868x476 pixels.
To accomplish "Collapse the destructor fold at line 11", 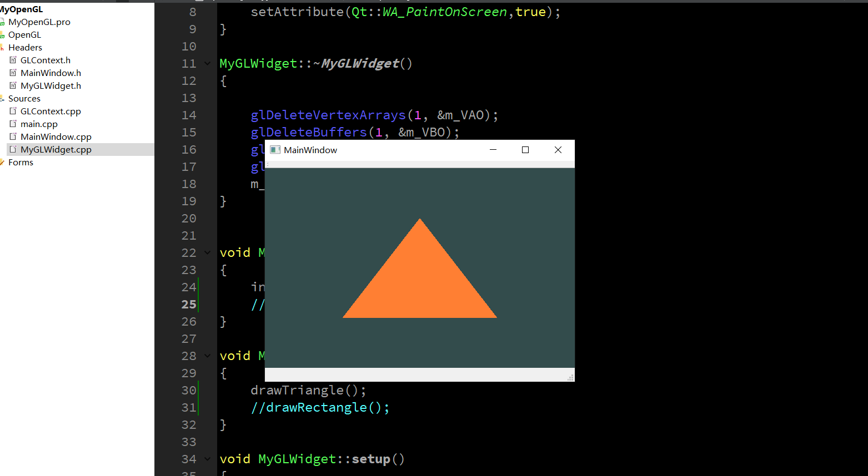I will pyautogui.click(x=207, y=64).
